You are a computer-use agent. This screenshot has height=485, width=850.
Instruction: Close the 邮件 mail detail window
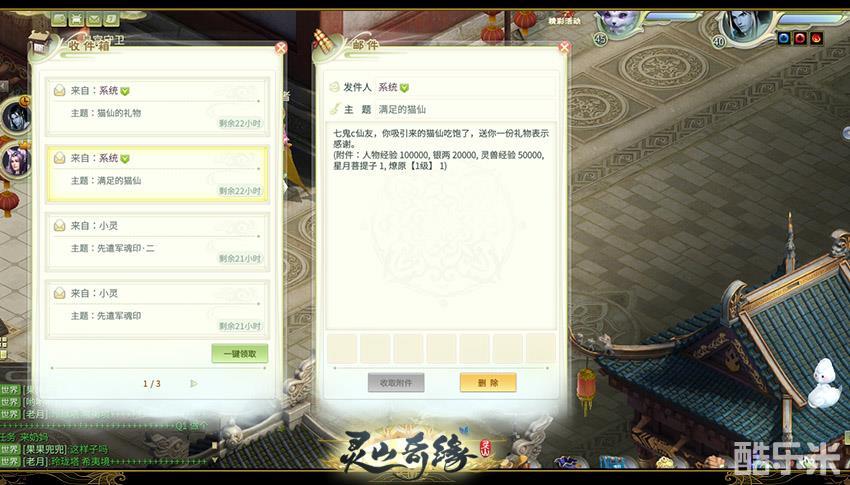(x=564, y=48)
